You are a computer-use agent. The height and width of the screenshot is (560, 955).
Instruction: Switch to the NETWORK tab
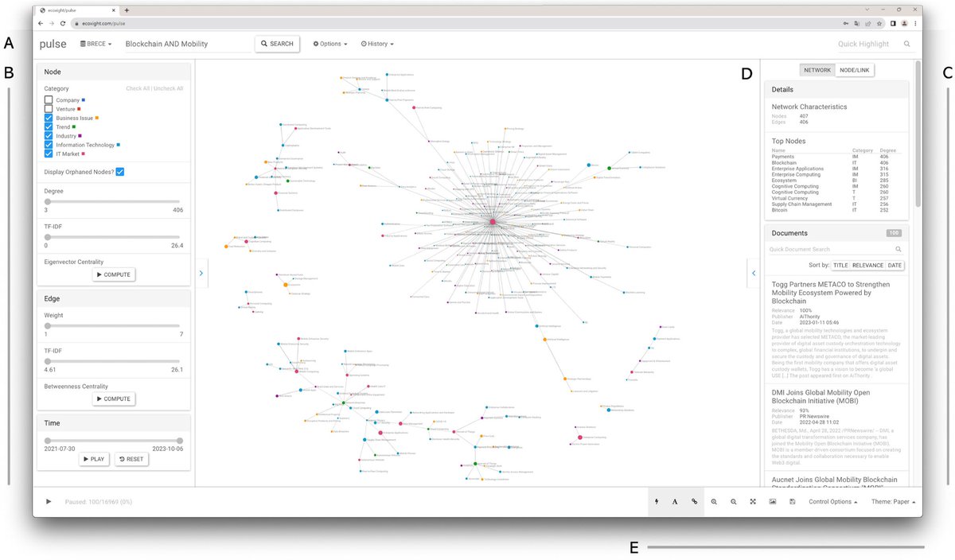pyautogui.click(x=817, y=70)
